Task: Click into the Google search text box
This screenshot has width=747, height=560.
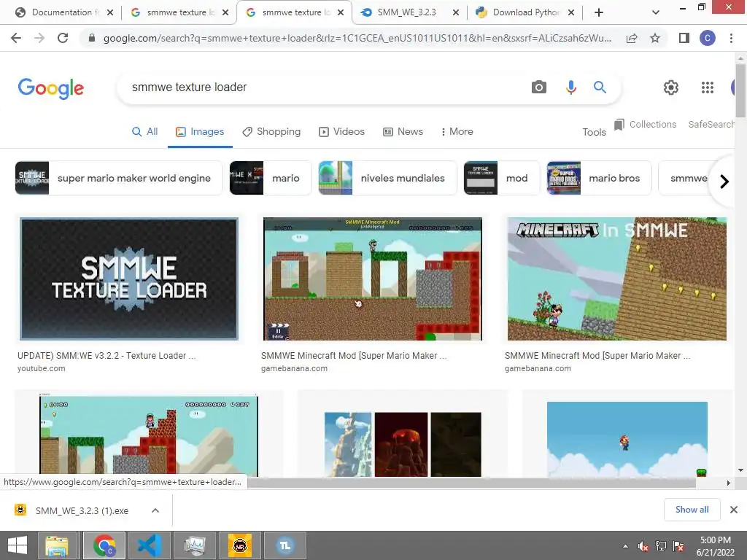Action: point(324,87)
